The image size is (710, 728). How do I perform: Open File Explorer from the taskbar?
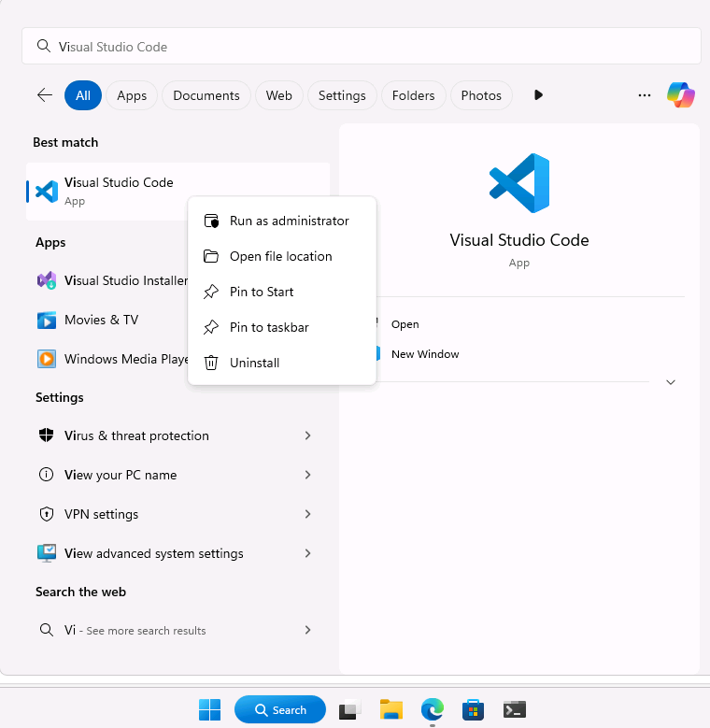(391, 709)
